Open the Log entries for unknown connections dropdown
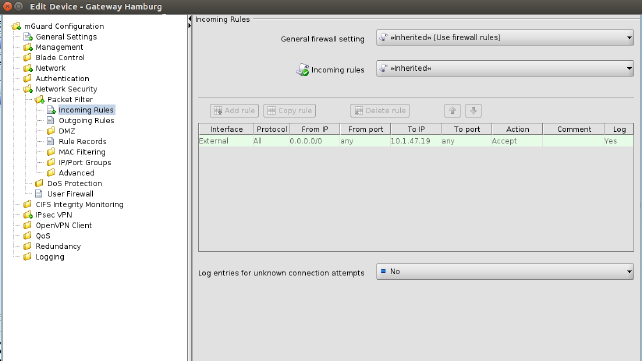 [x=504, y=271]
